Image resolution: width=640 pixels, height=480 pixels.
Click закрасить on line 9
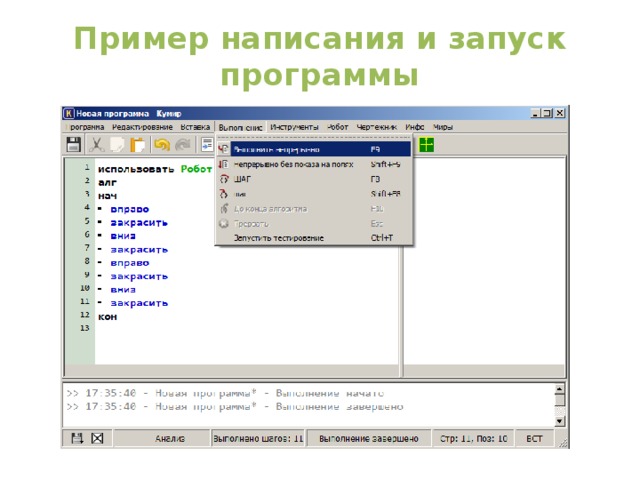click(139, 276)
